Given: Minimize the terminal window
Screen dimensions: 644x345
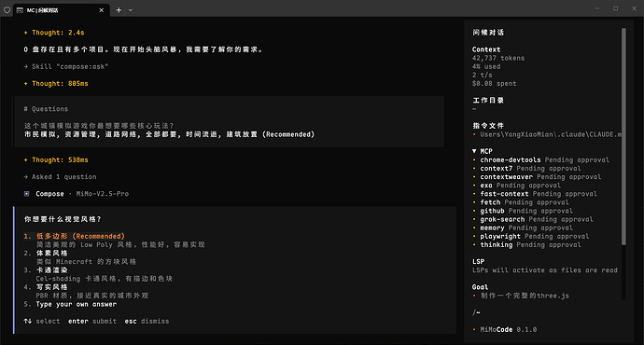Looking at the screenshot, I should [x=597, y=8].
